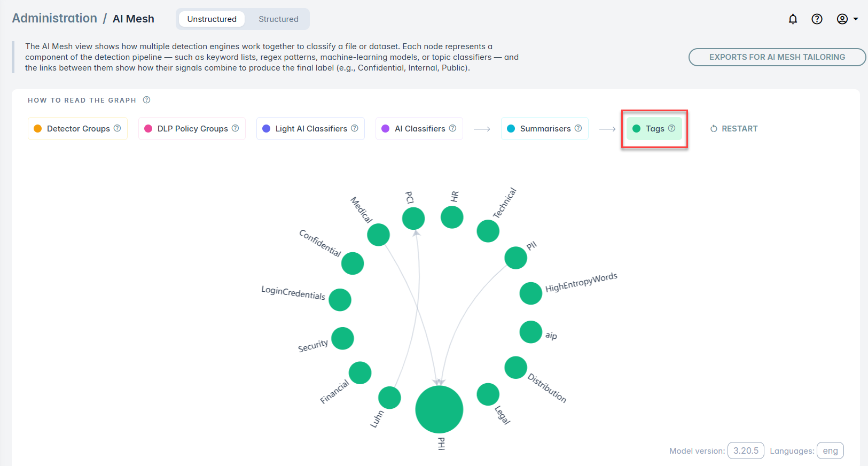
Task: Click info icon next to Tags filter
Action: tap(672, 128)
